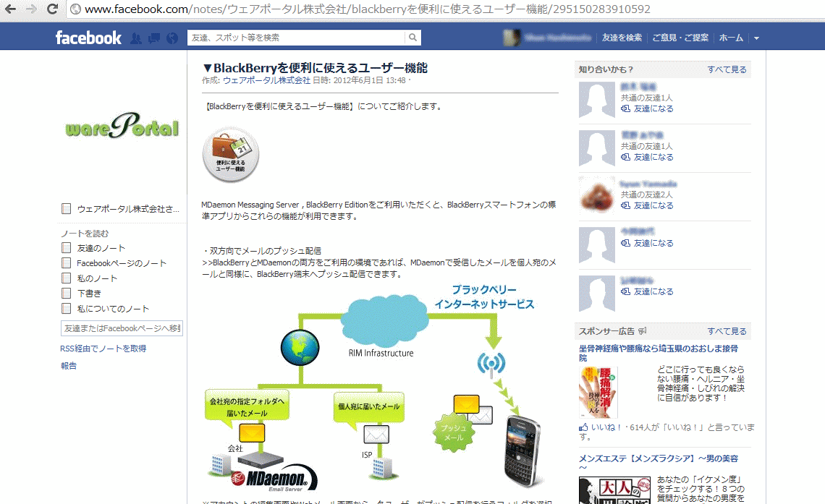Reload the page with the refresh icon

point(52,9)
